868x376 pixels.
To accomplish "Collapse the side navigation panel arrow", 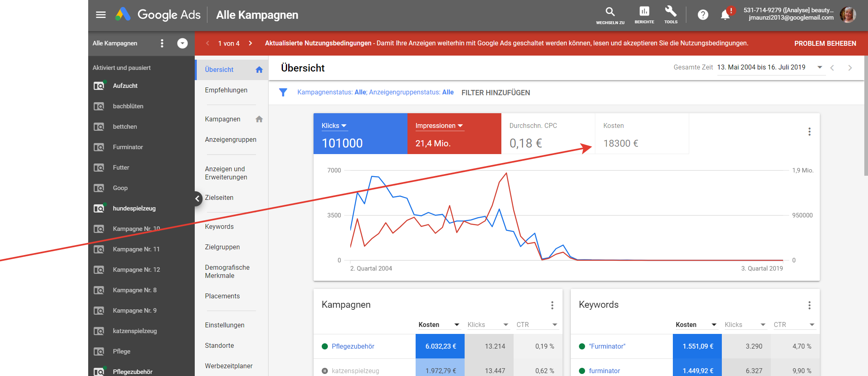I will coord(198,199).
